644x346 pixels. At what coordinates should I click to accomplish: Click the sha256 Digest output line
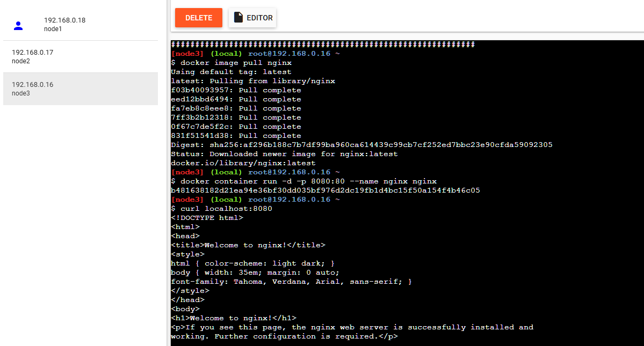pos(361,145)
